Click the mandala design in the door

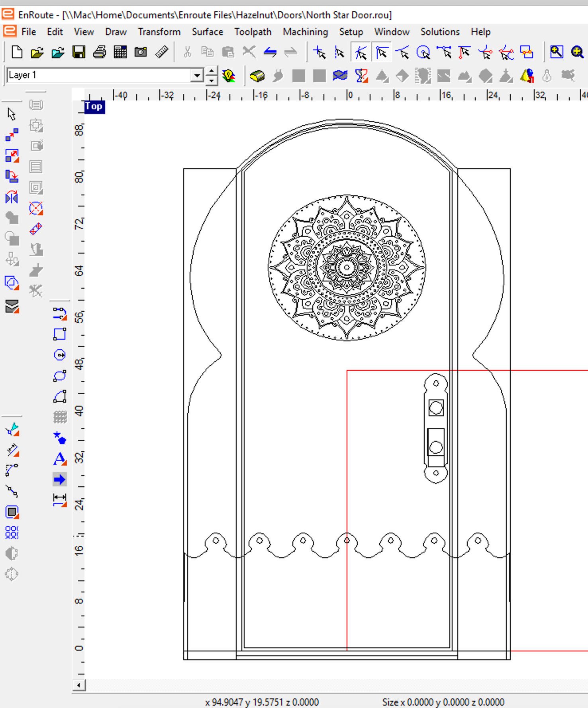click(347, 267)
